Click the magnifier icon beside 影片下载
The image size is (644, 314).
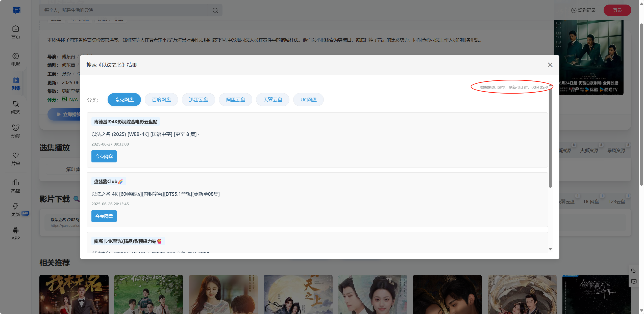point(76,199)
